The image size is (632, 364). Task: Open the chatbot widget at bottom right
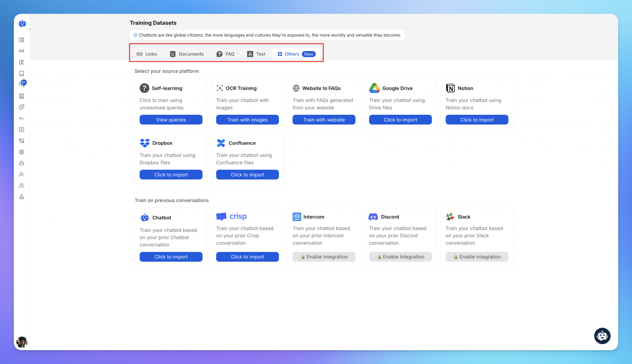click(602, 336)
